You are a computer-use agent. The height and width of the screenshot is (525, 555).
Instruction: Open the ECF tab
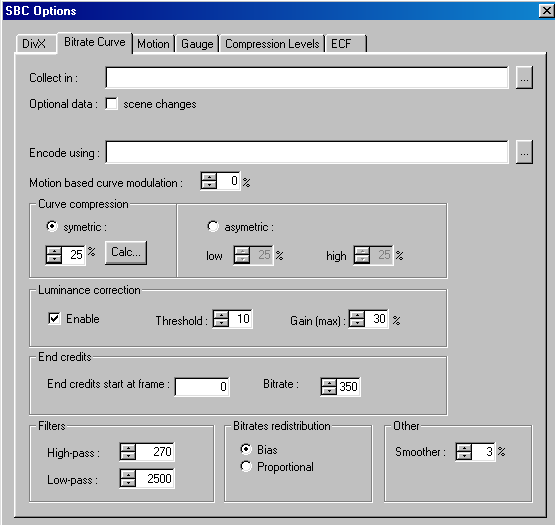(x=345, y=44)
